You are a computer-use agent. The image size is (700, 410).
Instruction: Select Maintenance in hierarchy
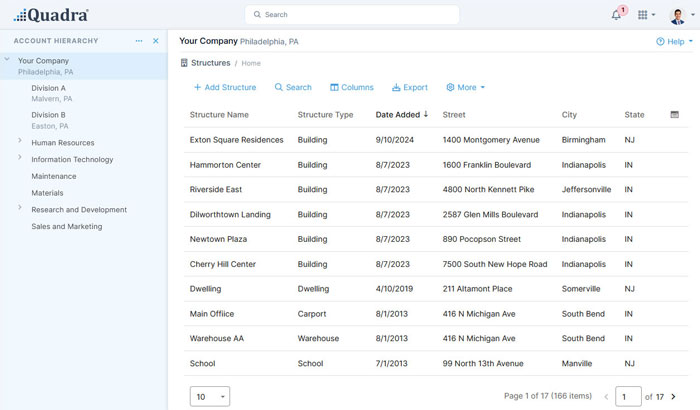click(x=54, y=176)
